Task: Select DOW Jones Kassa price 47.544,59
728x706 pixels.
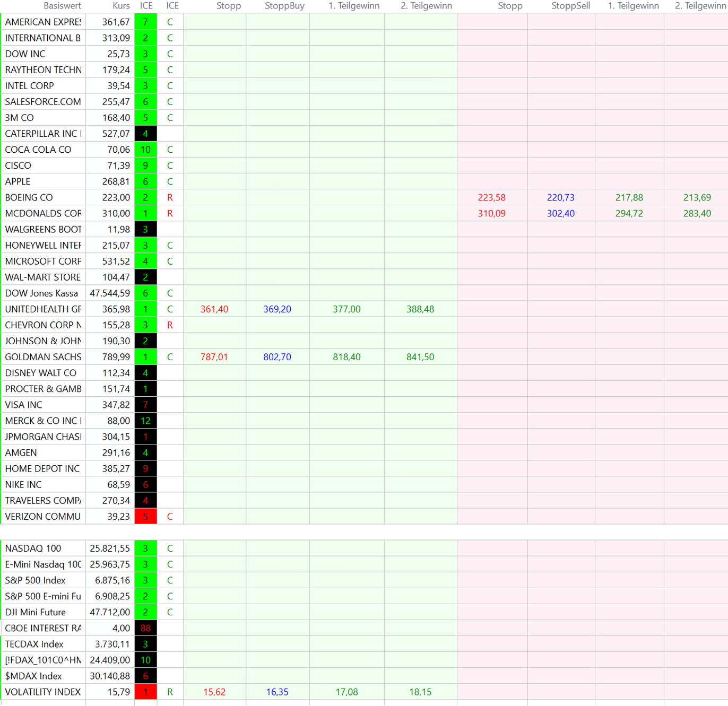Action: coord(110,293)
